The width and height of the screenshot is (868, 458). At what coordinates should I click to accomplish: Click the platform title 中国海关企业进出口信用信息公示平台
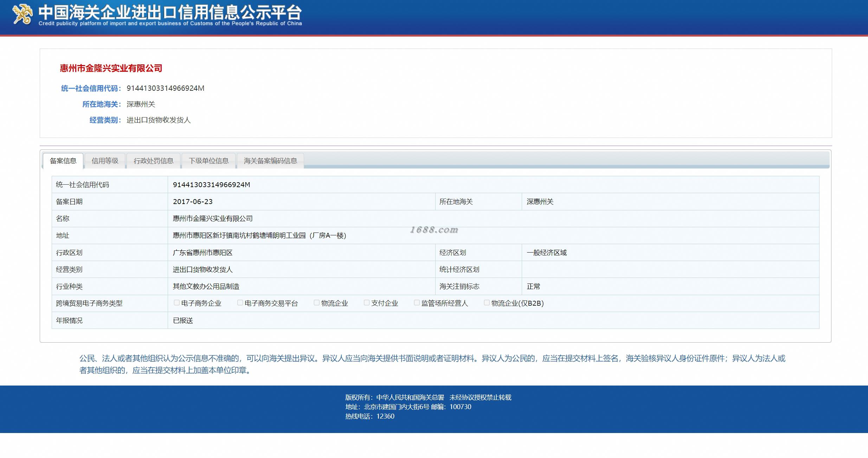tap(170, 13)
